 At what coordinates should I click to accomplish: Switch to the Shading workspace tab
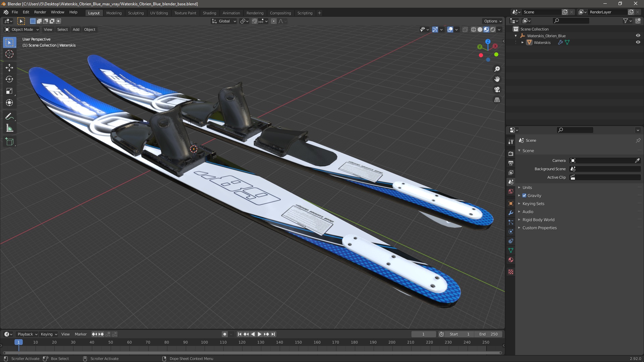[209, 13]
